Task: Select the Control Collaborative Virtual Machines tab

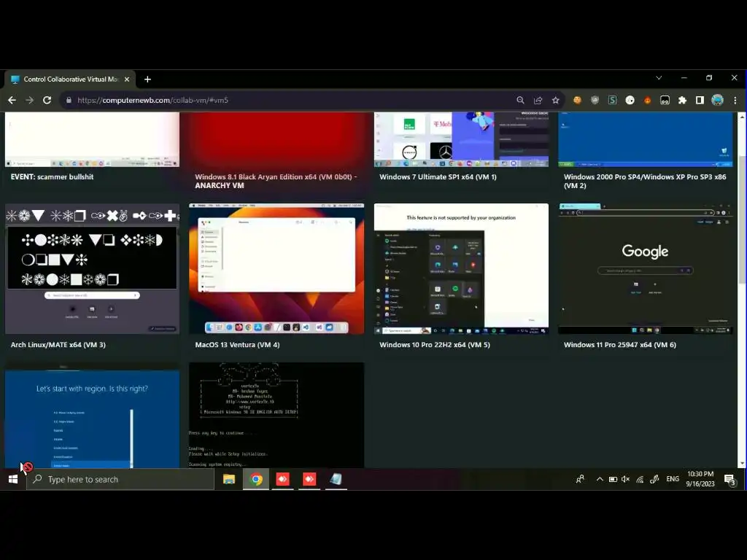Action: click(x=70, y=79)
